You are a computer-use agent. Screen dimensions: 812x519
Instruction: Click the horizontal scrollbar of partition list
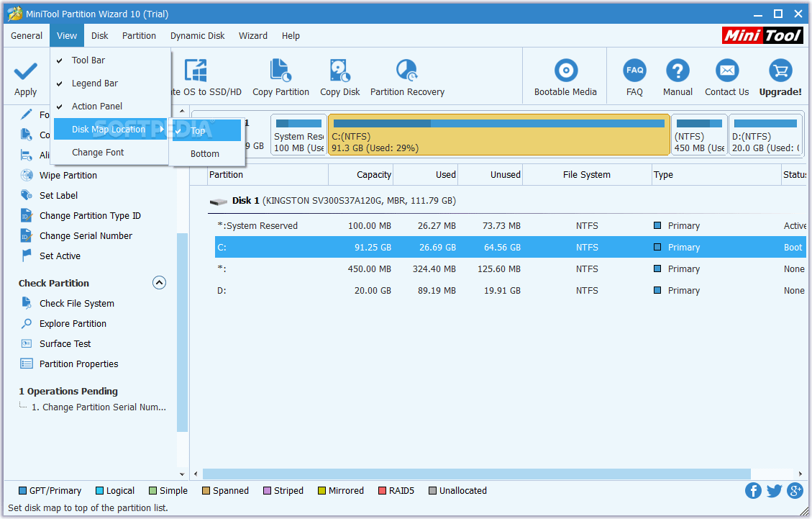click(x=476, y=474)
